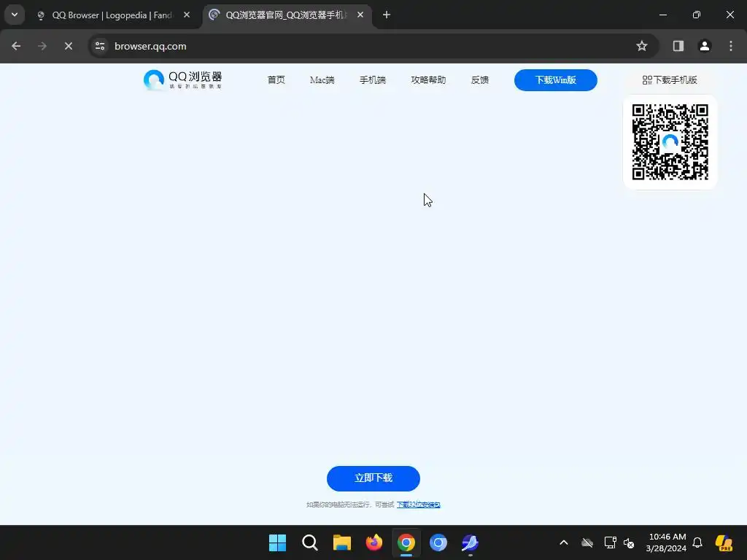Open the 32-bit installer download link
747x560 pixels.
click(418, 505)
